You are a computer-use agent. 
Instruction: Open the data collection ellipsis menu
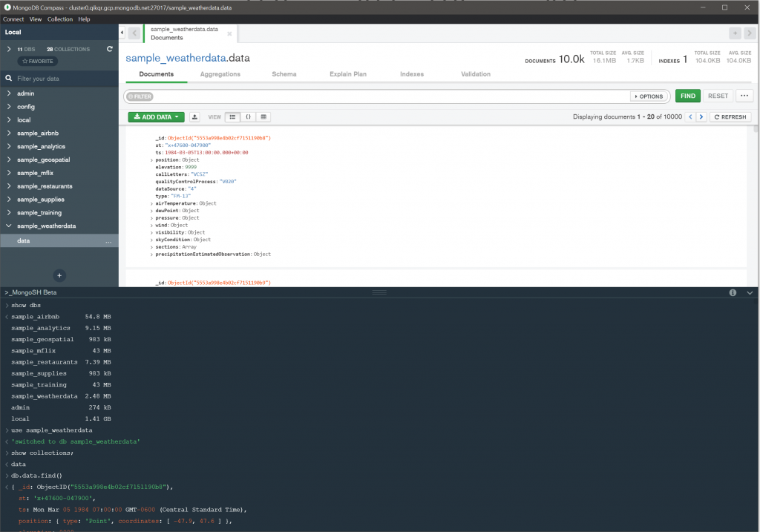click(x=108, y=241)
